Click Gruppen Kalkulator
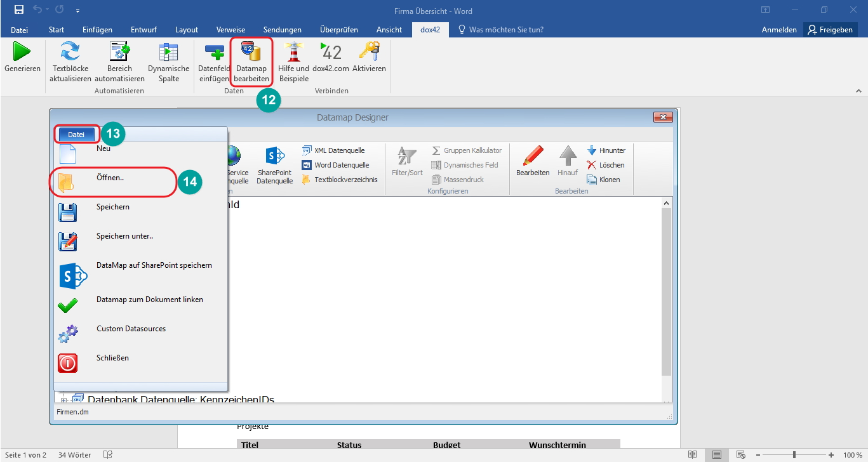The width and height of the screenshot is (868, 462). 467,150
